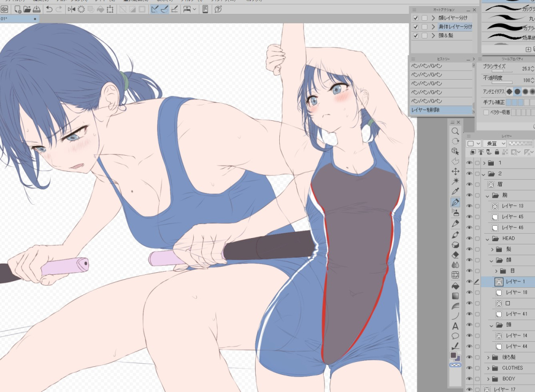Toggle checkbox for 顔レイヤー分け auto action

coord(416,18)
